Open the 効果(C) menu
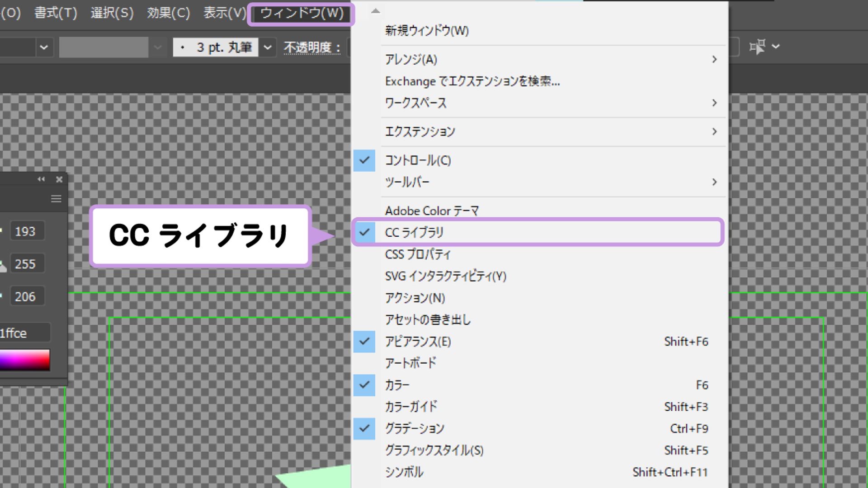 coord(169,13)
